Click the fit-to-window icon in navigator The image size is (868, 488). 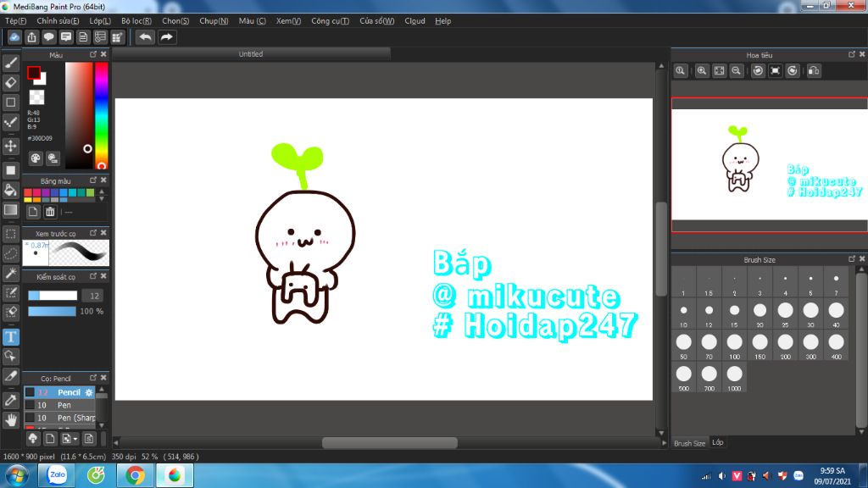pos(719,71)
